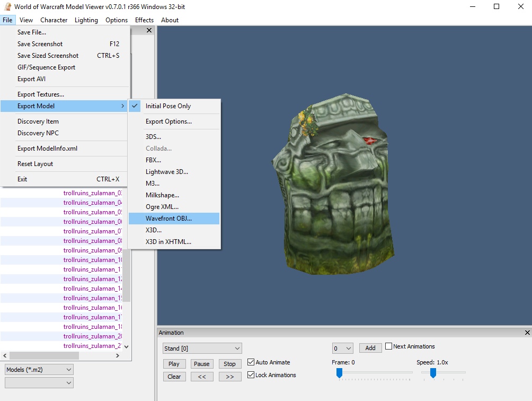The width and height of the screenshot is (532, 401).
Task: Expand the Export Model submenu
Action: click(x=64, y=106)
